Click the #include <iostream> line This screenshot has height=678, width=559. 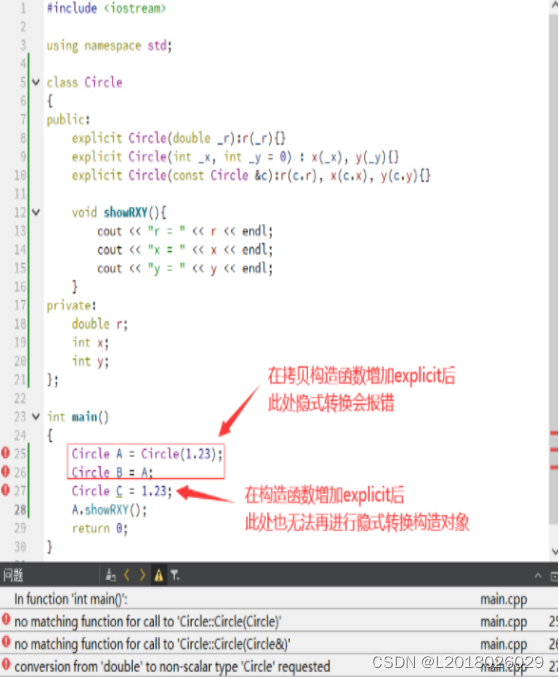tap(106, 8)
